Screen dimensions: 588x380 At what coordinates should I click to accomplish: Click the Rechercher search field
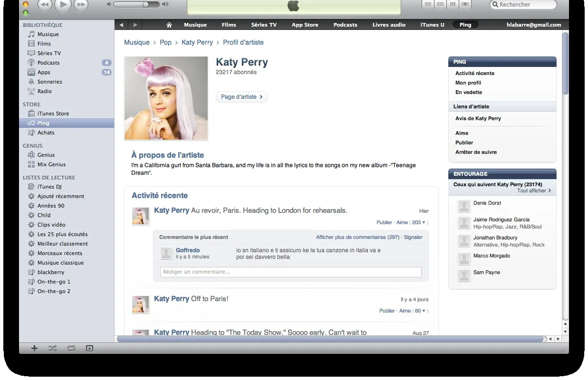(x=523, y=5)
